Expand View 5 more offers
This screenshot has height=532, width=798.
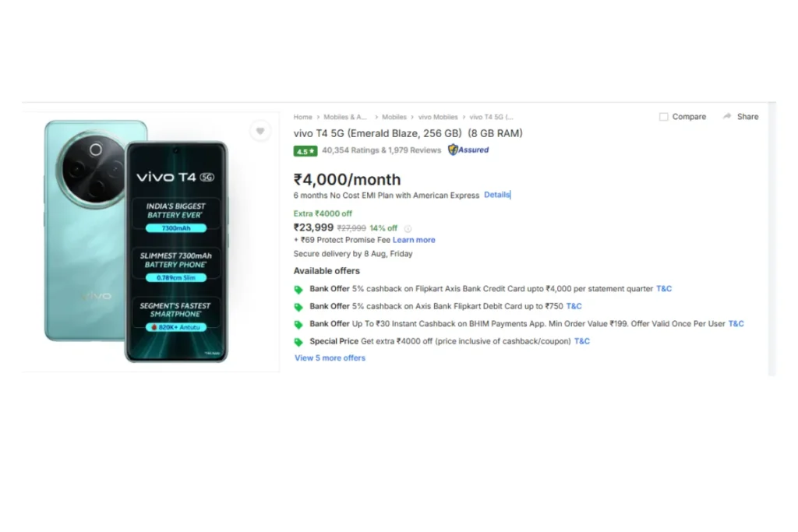click(x=330, y=358)
